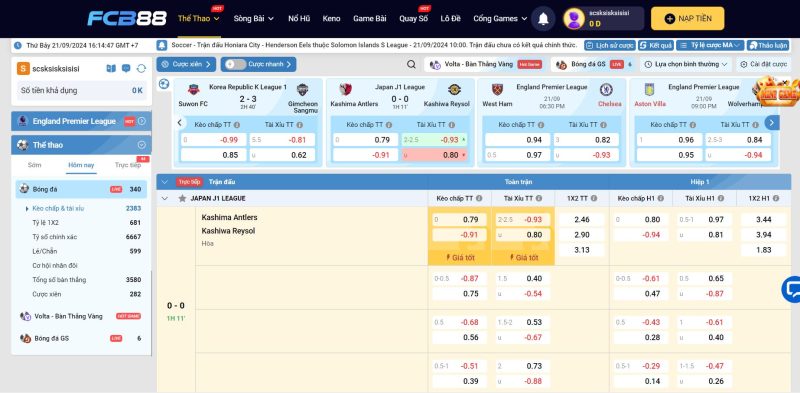Expand England Premier League sidebar section
Image resolution: width=800 pixels, height=393 pixels.
pos(142,121)
